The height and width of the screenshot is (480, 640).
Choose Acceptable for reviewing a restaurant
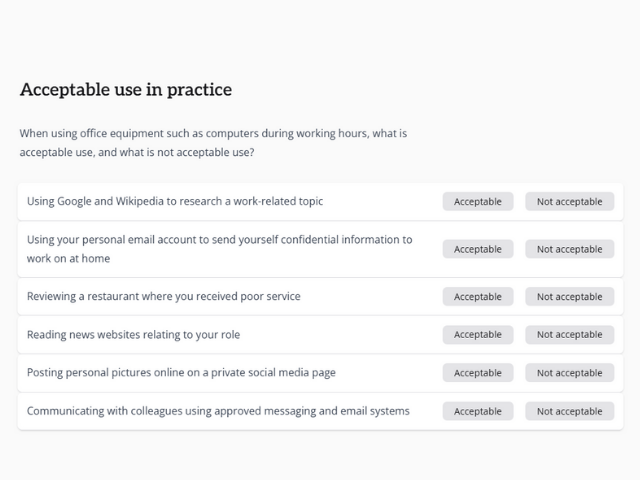click(x=478, y=297)
